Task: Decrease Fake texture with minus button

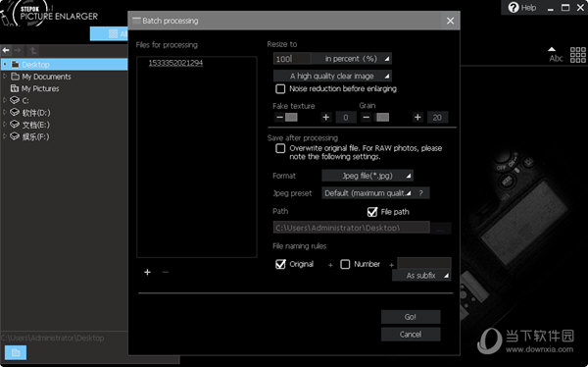Action: [279, 117]
